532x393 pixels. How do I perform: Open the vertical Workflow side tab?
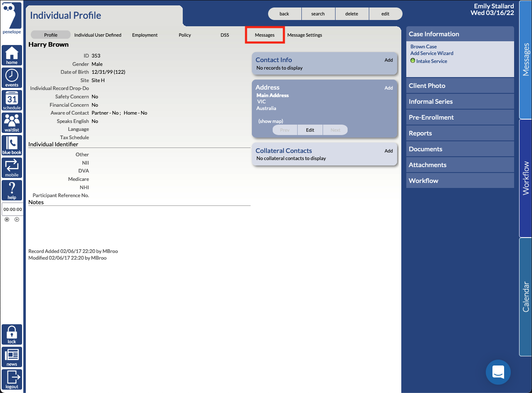coord(526,178)
